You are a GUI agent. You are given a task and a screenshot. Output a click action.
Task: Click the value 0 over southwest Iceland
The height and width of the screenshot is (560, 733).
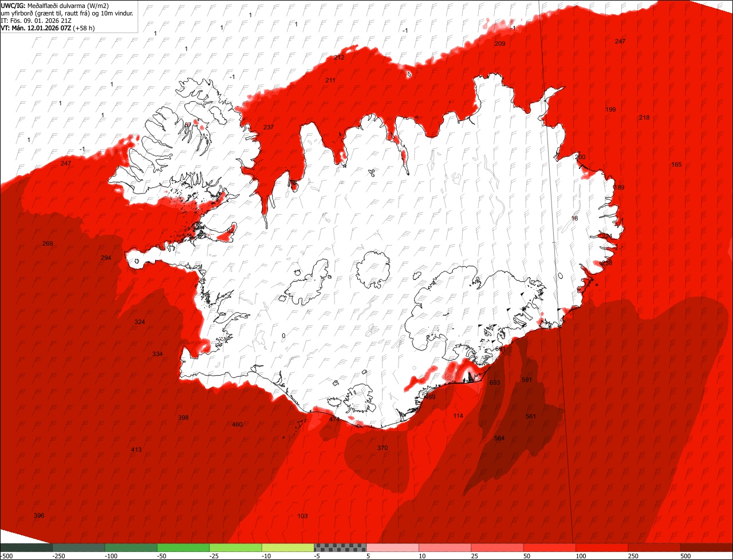point(283,336)
